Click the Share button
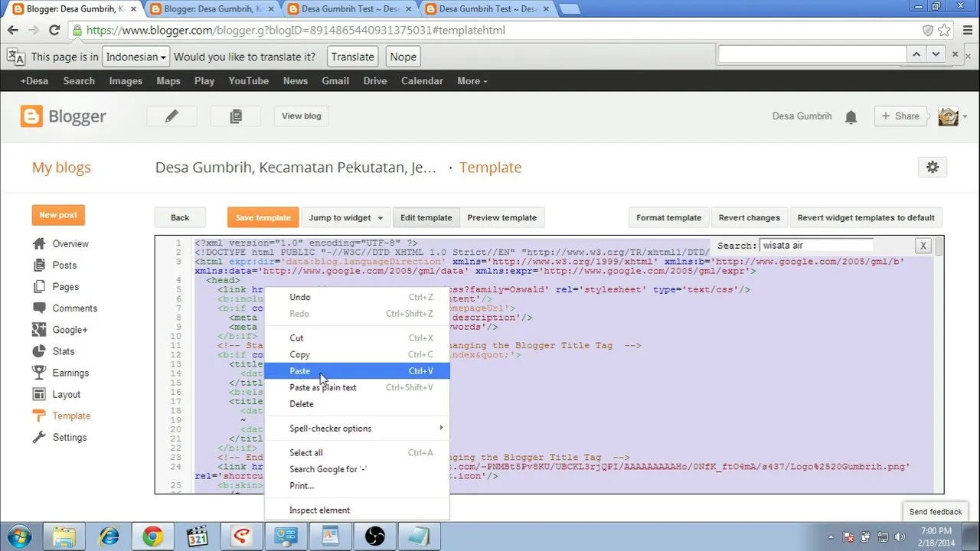Viewport: 980px width, 551px height. pos(900,116)
